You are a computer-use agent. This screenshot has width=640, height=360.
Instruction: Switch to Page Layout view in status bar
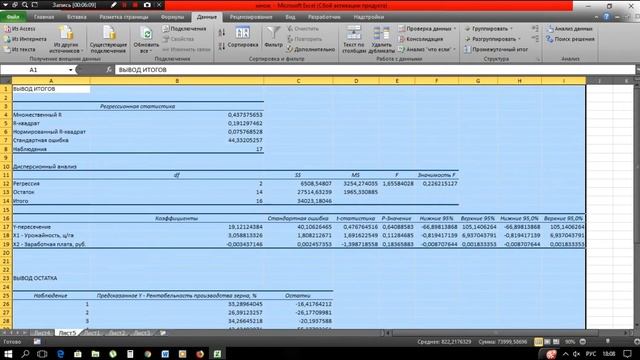[x=547, y=342]
